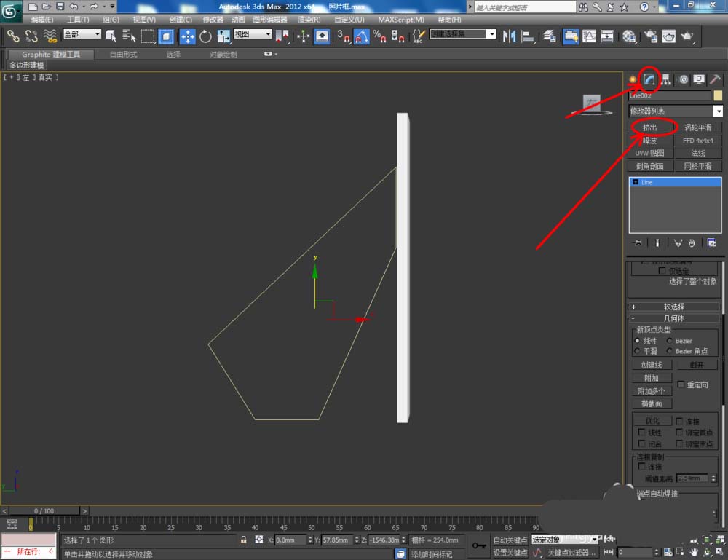Click the Pin Stack icon

(638, 242)
